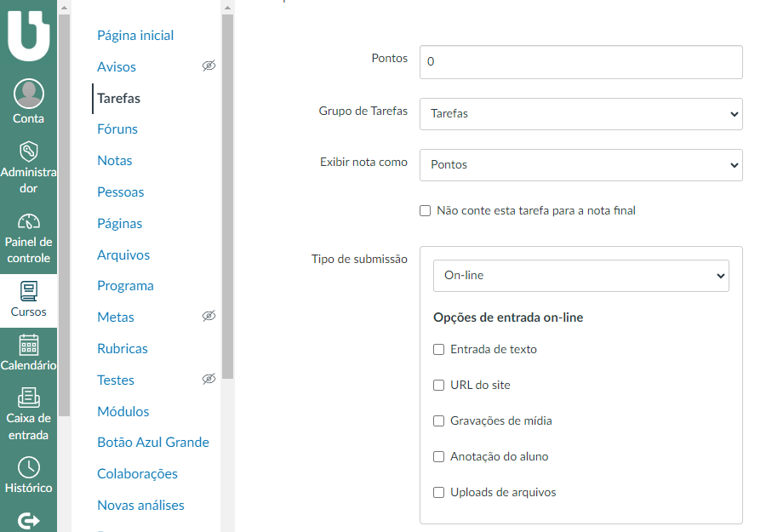This screenshot has height=532, width=766.
Task: Select Tarefas in course navigation
Action: coord(118,98)
